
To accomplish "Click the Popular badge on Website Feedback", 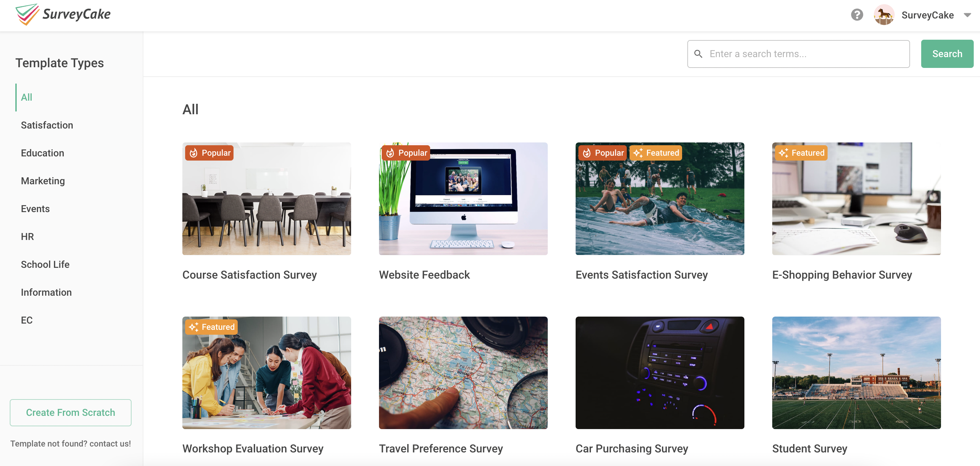I will coord(405,153).
